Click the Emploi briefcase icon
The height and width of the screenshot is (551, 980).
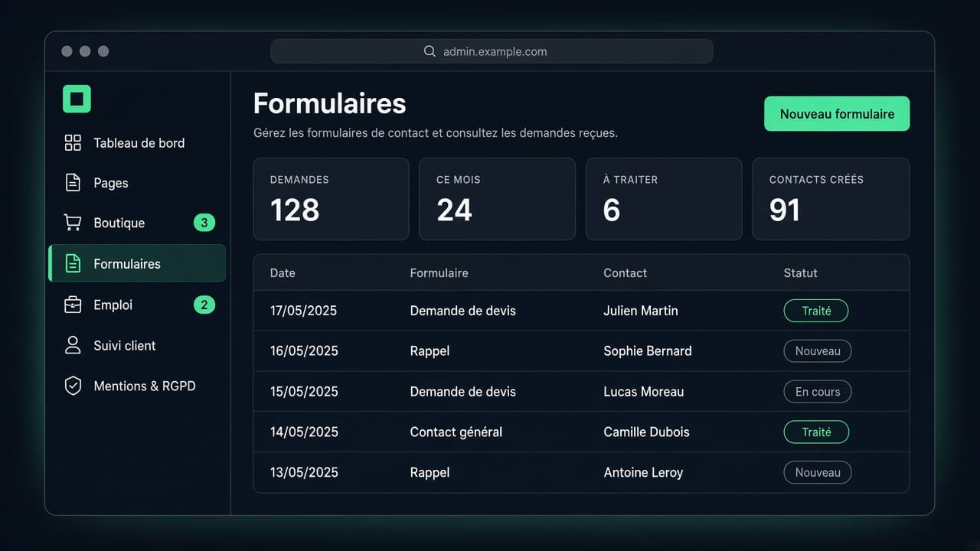[x=73, y=305]
